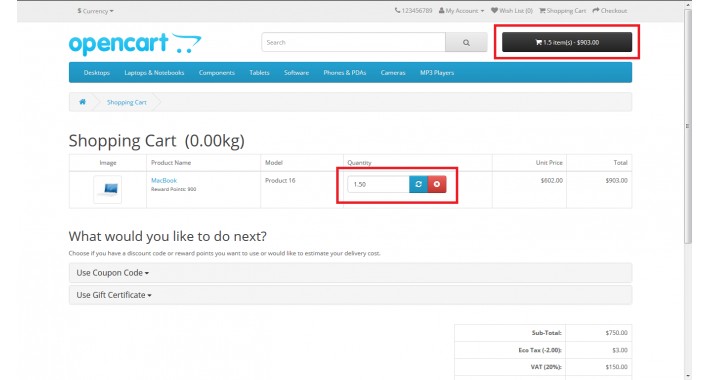
Task: Click the row total $903.00
Action: pyautogui.click(x=616, y=180)
